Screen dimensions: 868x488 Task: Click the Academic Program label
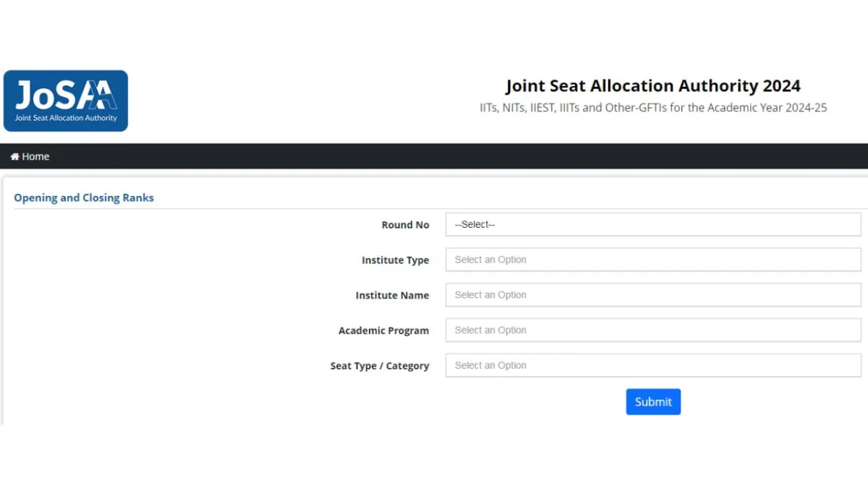383,330
